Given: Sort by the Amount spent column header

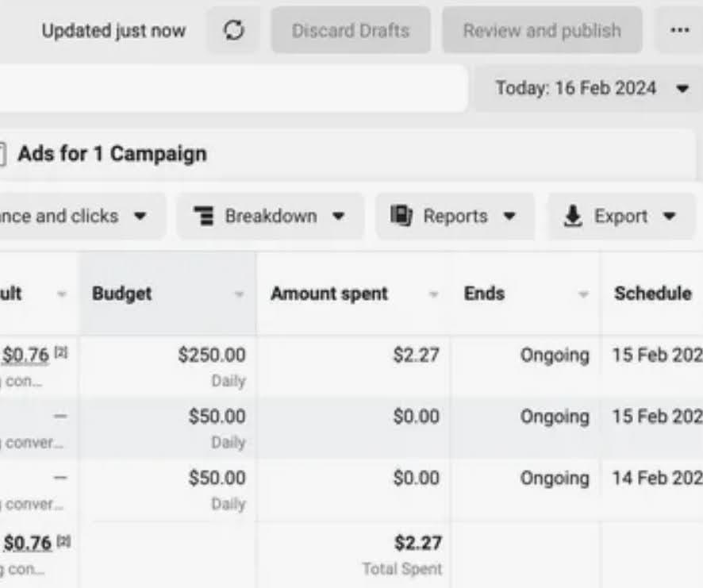Looking at the screenshot, I should click(x=329, y=294).
